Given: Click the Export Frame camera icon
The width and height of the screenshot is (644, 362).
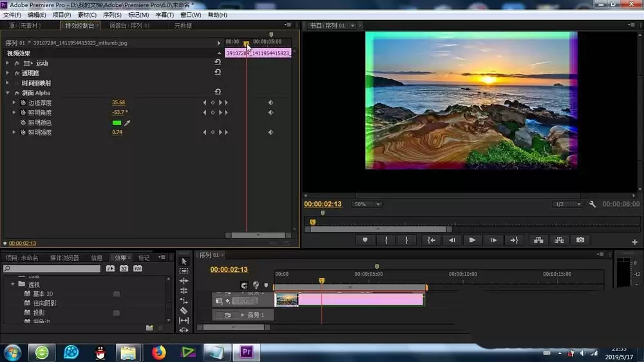Looking at the screenshot, I should tap(580, 240).
